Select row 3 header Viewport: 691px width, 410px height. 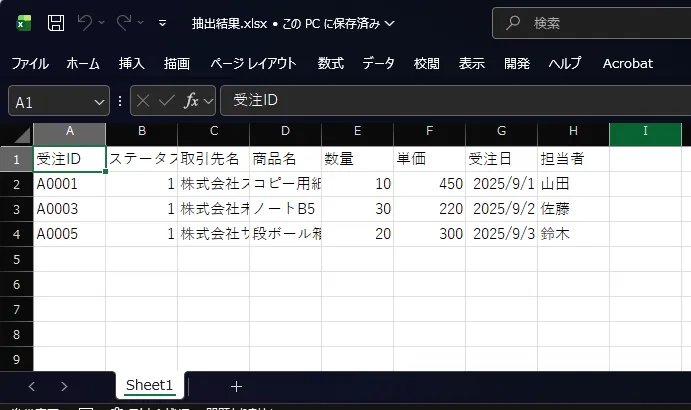[16, 209]
